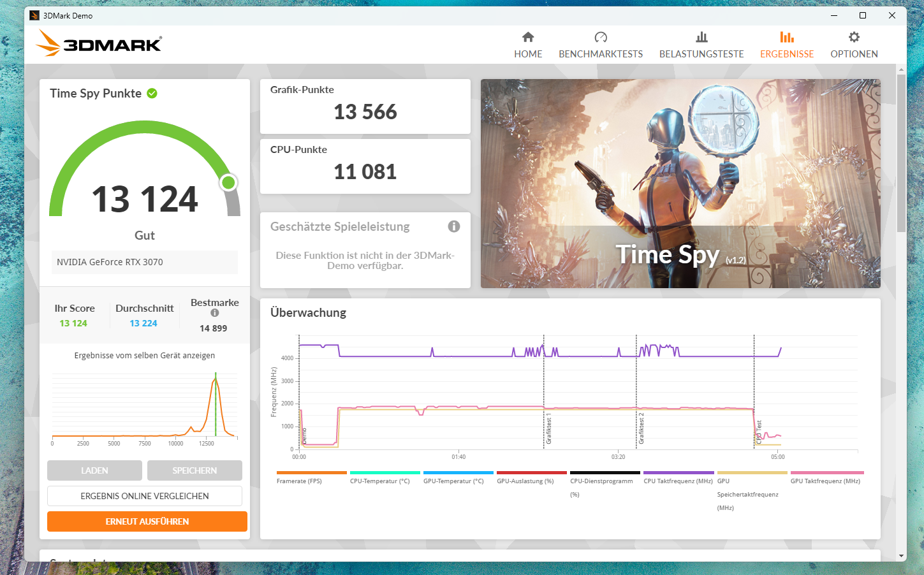
Task: Click the SPEICHERN button
Action: [194, 470]
